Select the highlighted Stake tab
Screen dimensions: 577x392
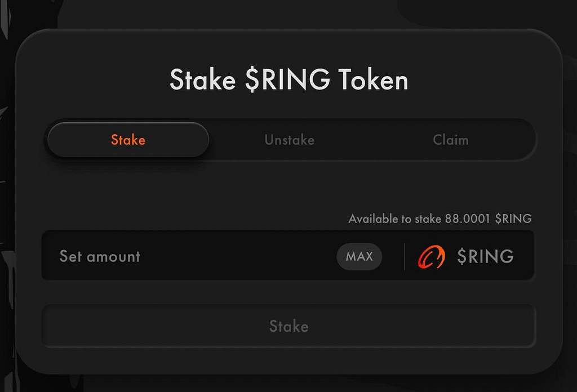(128, 140)
